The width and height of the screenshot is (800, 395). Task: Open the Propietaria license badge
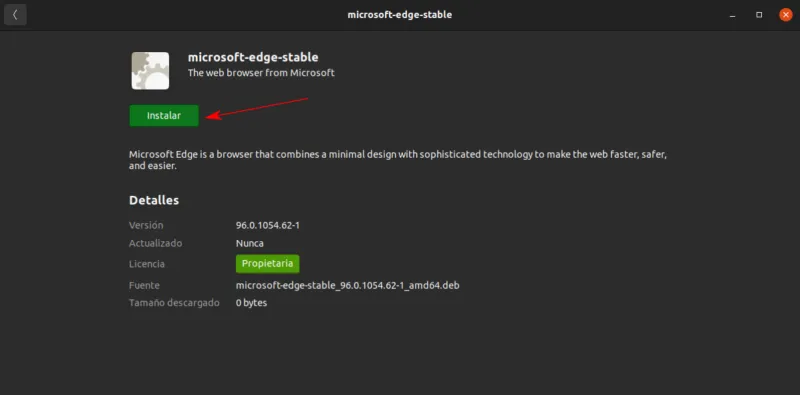pos(267,264)
